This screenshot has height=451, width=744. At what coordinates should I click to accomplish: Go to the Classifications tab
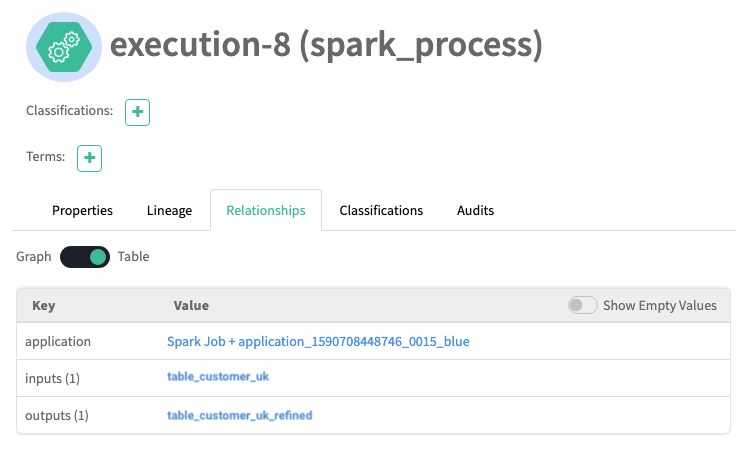coord(381,211)
